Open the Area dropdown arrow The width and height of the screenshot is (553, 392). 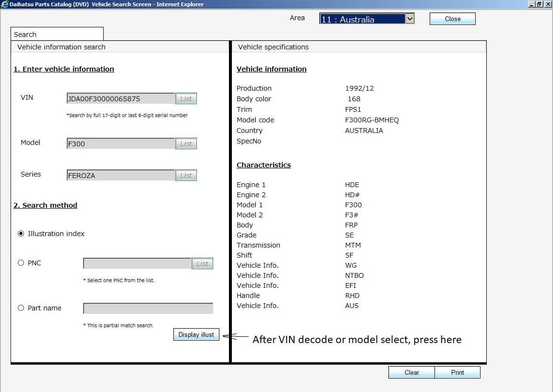[409, 19]
